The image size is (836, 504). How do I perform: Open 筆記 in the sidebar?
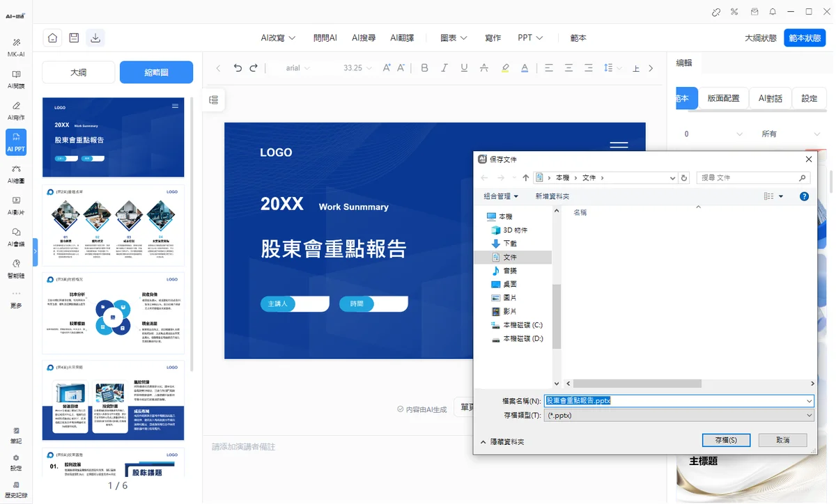pyautogui.click(x=15, y=435)
